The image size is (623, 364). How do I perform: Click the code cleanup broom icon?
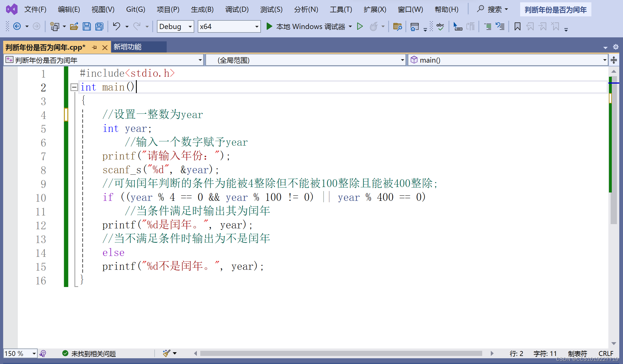pos(166,353)
